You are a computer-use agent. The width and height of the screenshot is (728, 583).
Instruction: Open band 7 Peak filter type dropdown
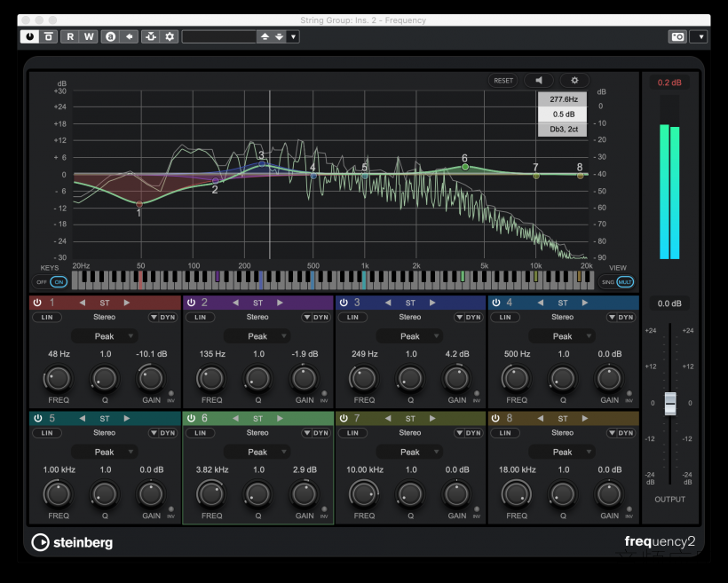point(409,452)
